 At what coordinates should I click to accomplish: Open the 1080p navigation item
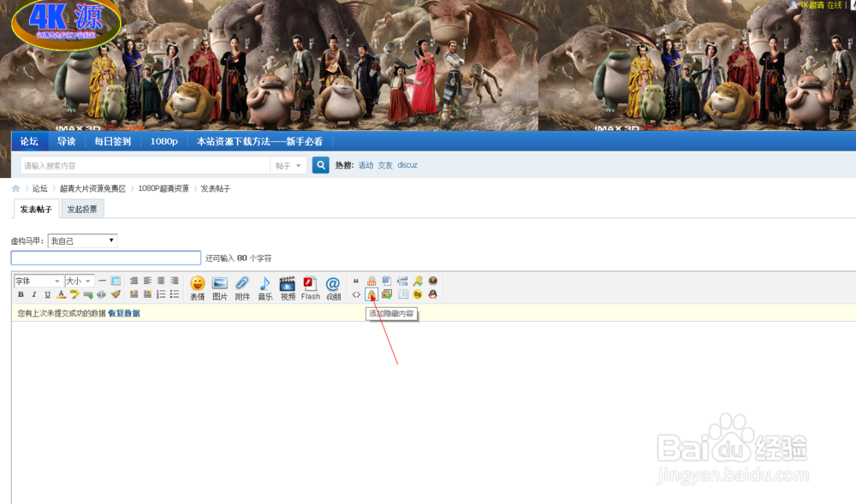click(x=163, y=141)
